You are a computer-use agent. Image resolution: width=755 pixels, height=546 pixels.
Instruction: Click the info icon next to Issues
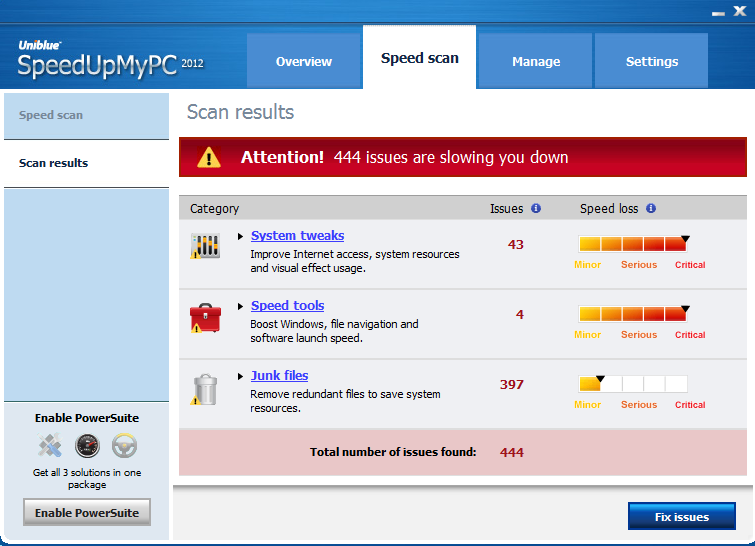coord(536,208)
